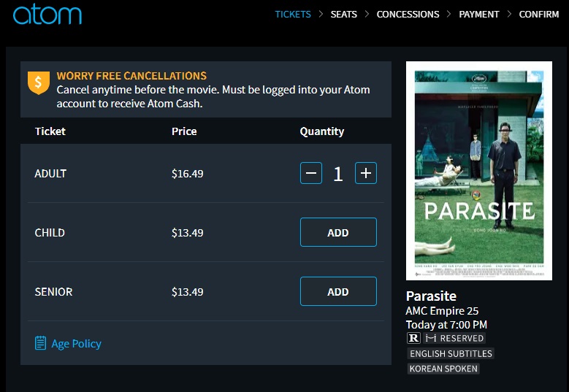
Task: Click the Korean Spoken tag
Action: (443, 369)
